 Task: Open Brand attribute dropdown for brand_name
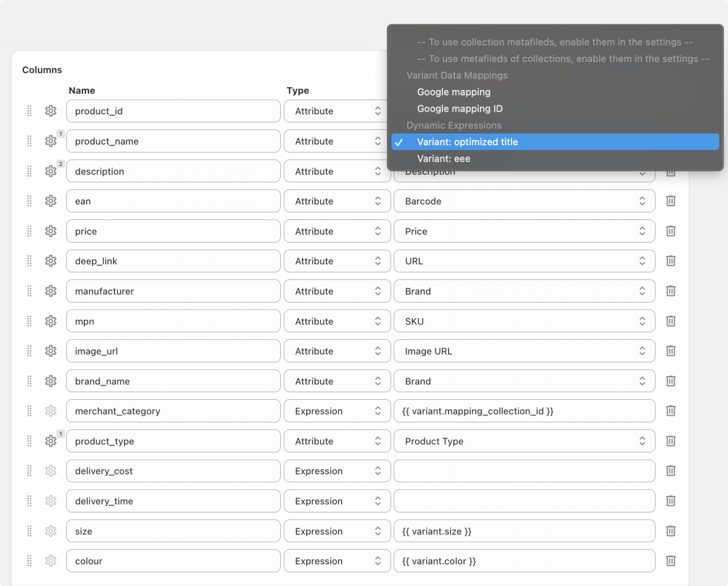click(x=524, y=381)
